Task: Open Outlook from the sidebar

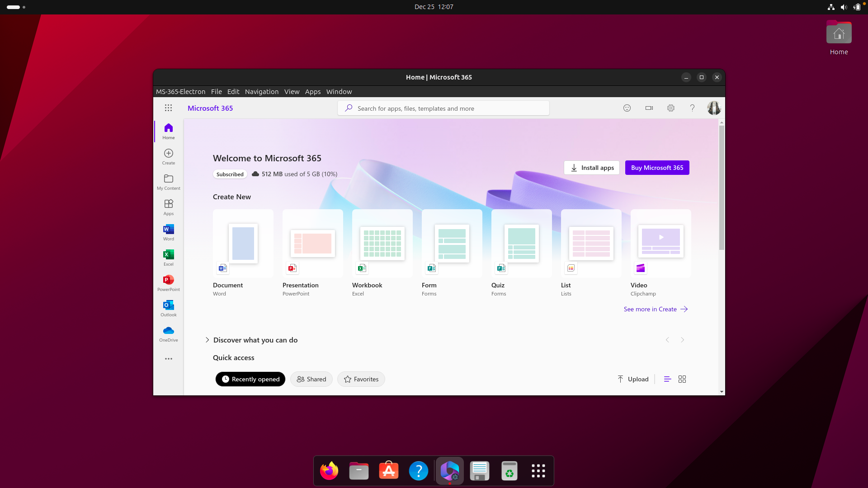Action: click(168, 308)
